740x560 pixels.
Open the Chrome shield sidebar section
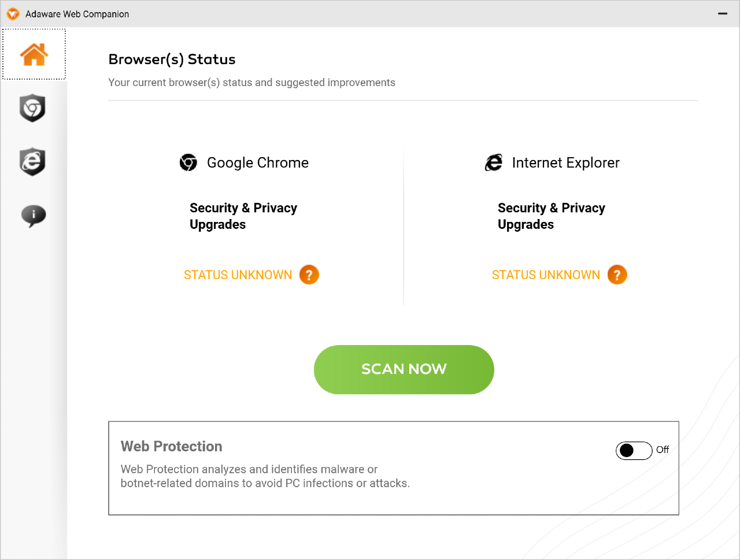(32, 108)
